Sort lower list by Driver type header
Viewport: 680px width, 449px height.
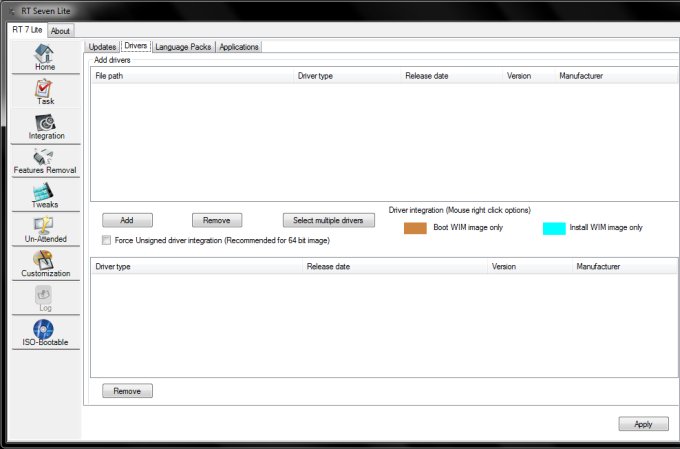click(197, 266)
